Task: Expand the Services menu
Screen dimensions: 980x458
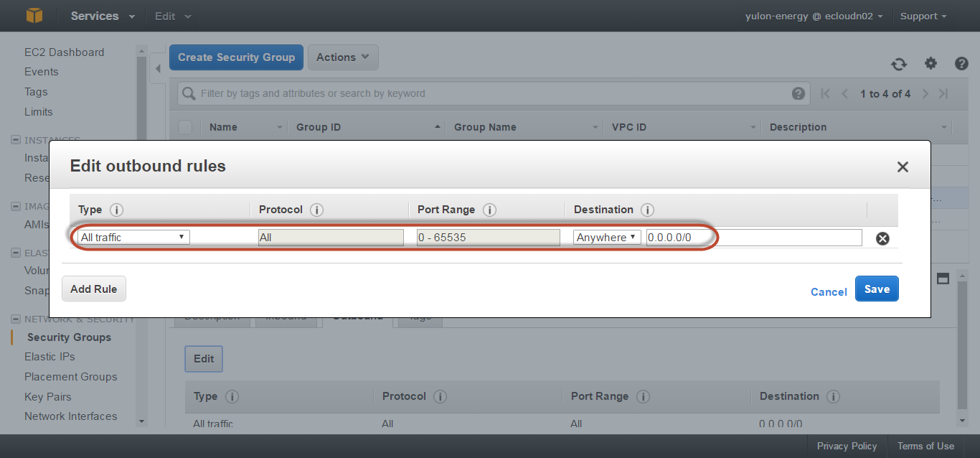Action: coord(103,16)
